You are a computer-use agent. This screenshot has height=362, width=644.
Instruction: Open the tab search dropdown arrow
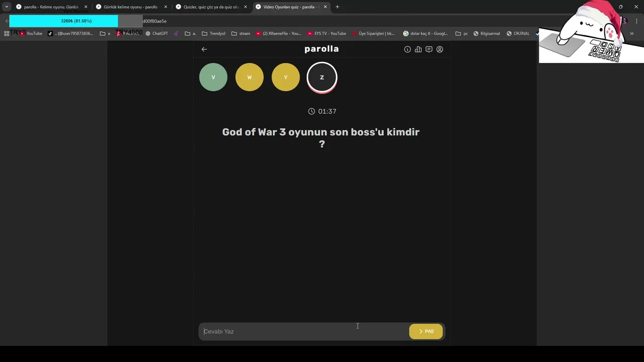pyautogui.click(x=7, y=7)
